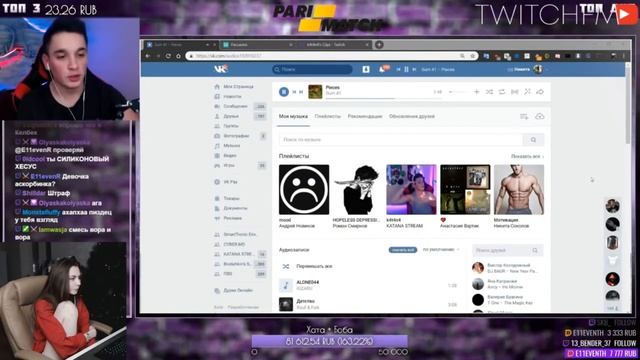This screenshot has width=640, height=360.
Task: Click the browser home button
Action: point(178,56)
